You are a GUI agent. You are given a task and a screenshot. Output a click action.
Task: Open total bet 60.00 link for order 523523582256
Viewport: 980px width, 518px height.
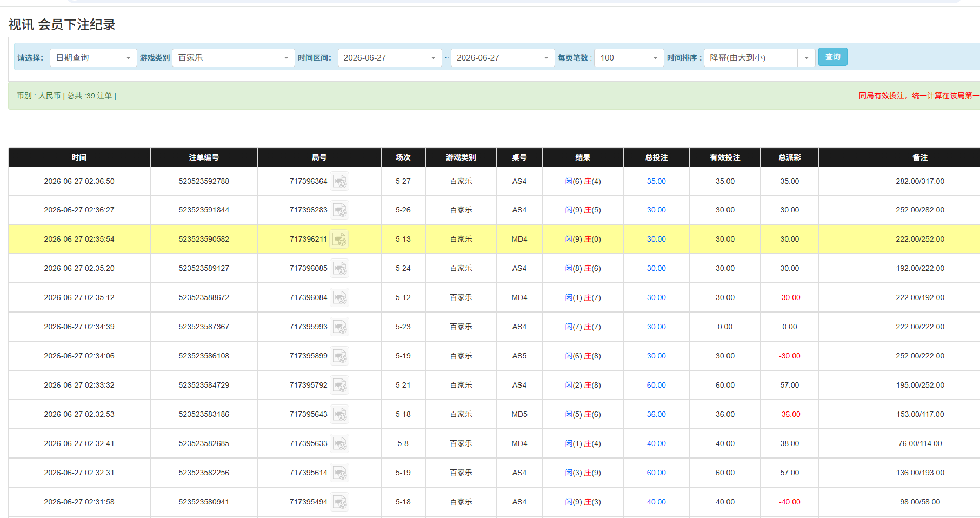[x=656, y=473]
